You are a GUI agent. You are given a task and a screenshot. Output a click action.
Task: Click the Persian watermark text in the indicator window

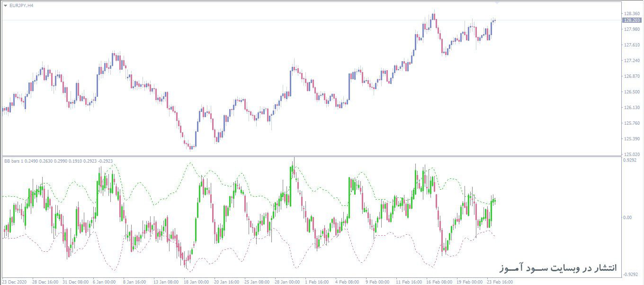coord(558,268)
